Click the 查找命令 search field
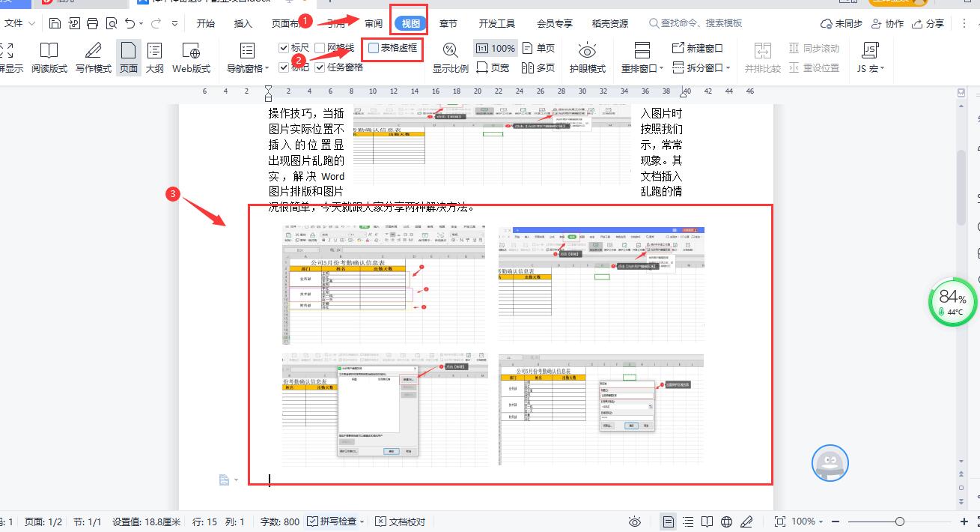980x532 pixels. coord(696,23)
